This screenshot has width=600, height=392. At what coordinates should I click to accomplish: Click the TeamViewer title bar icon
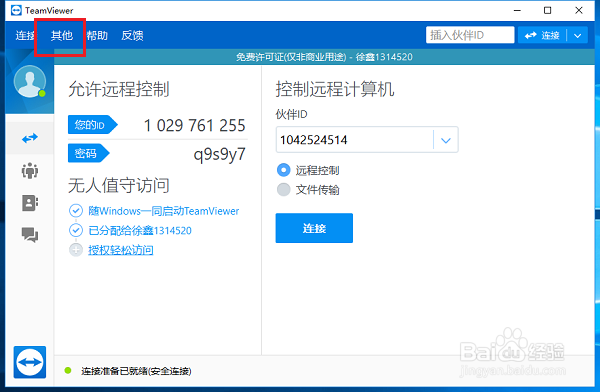(16, 10)
